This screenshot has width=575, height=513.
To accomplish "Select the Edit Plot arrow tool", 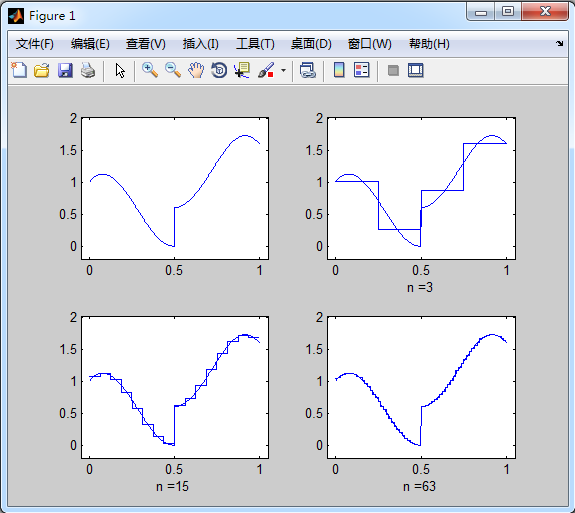I will click(120, 70).
